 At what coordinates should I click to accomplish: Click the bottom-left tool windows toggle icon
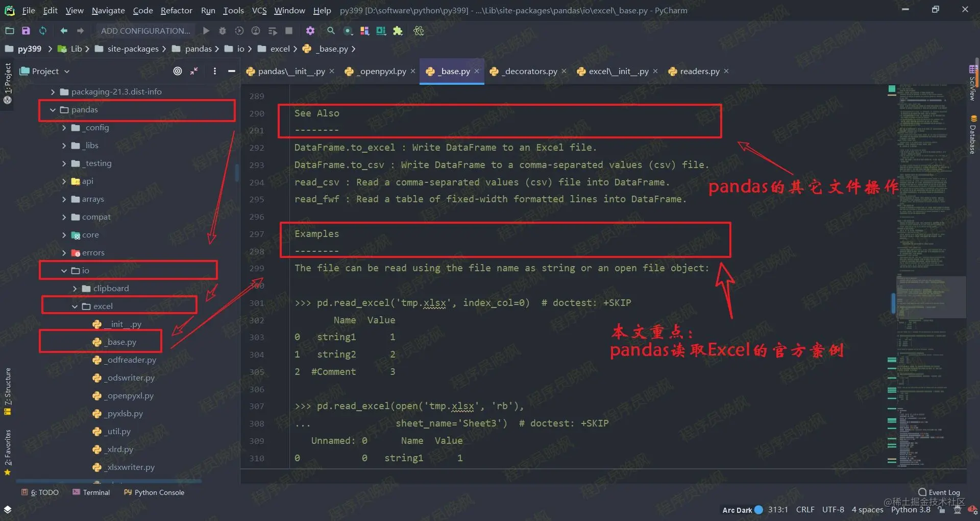(8, 509)
